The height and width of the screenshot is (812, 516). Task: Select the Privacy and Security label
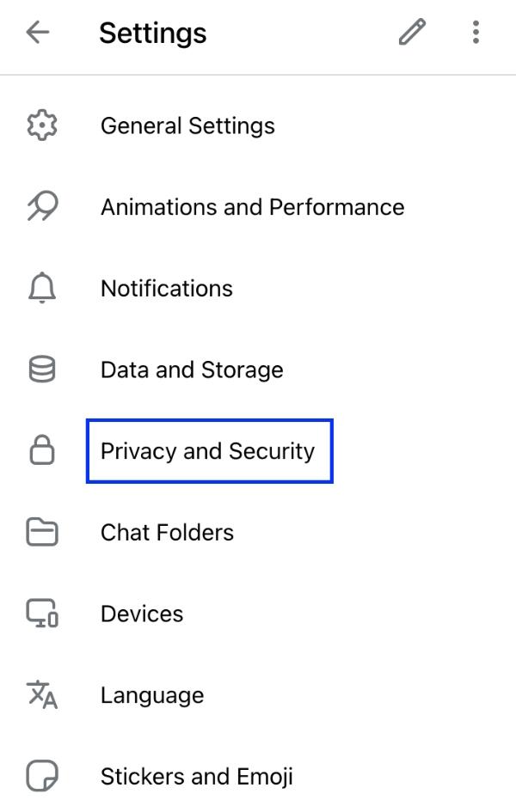coord(208,451)
